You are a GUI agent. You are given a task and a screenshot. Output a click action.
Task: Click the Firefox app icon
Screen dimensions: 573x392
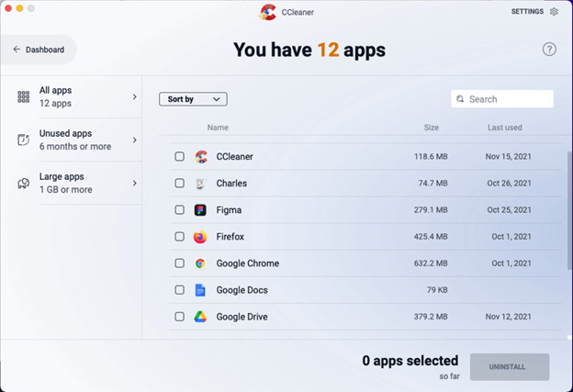(x=200, y=237)
